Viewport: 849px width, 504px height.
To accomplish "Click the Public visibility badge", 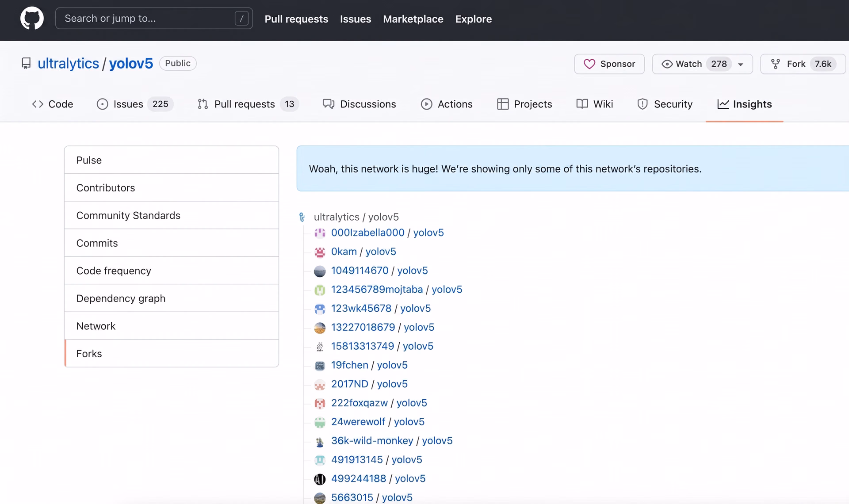I will point(178,63).
